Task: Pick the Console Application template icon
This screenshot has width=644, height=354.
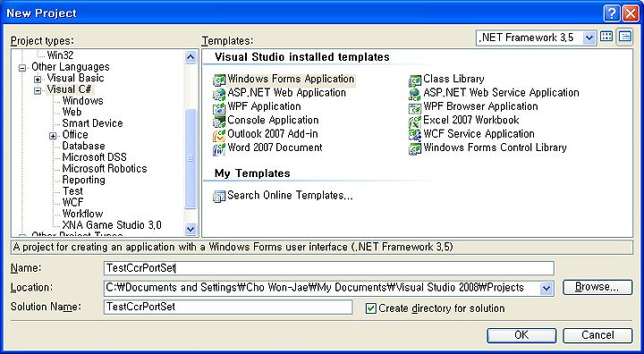Action: click(x=219, y=122)
